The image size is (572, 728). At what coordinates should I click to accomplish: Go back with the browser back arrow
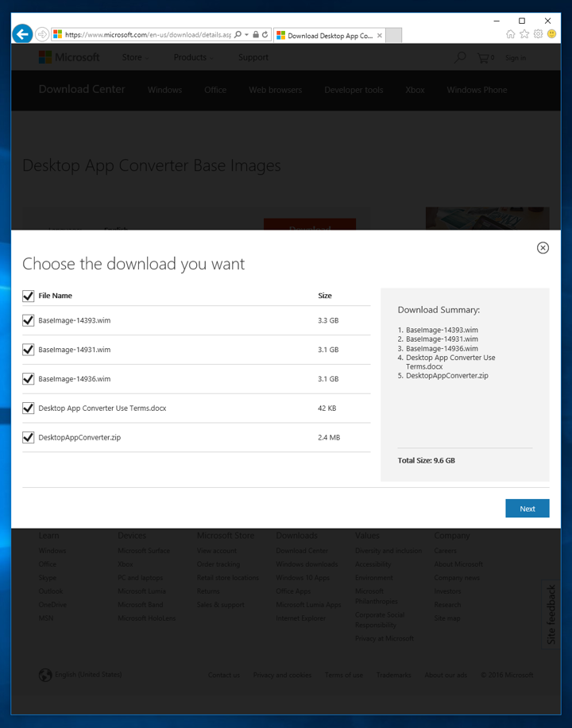click(21, 34)
